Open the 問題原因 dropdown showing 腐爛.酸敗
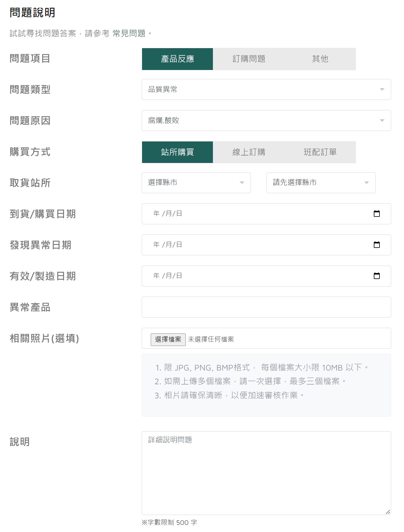This screenshot has height=532, width=404. [266, 121]
